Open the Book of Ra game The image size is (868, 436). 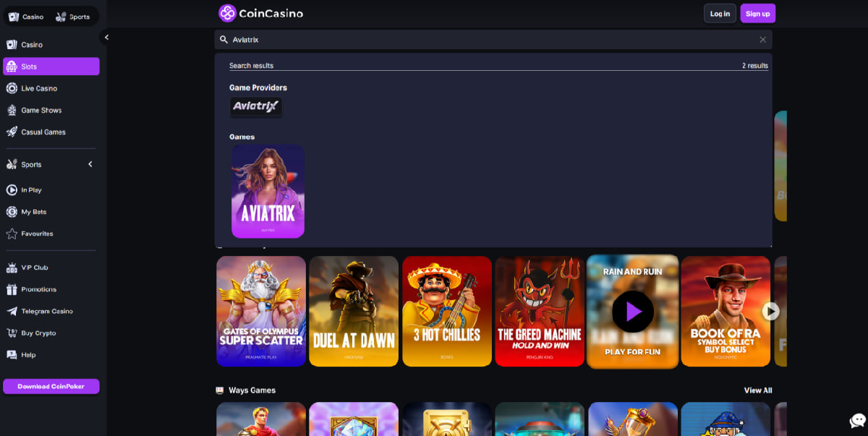(x=726, y=311)
